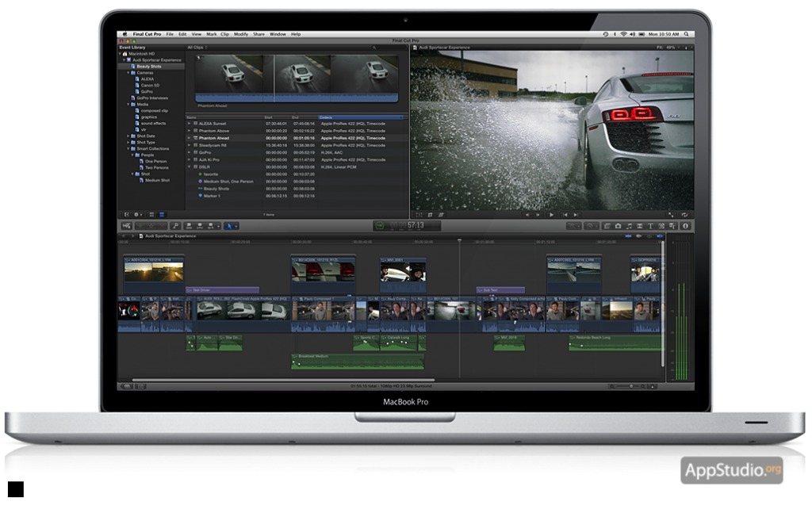The image size is (812, 513).
Task: Open the Window menu
Action: pyautogui.click(x=278, y=34)
